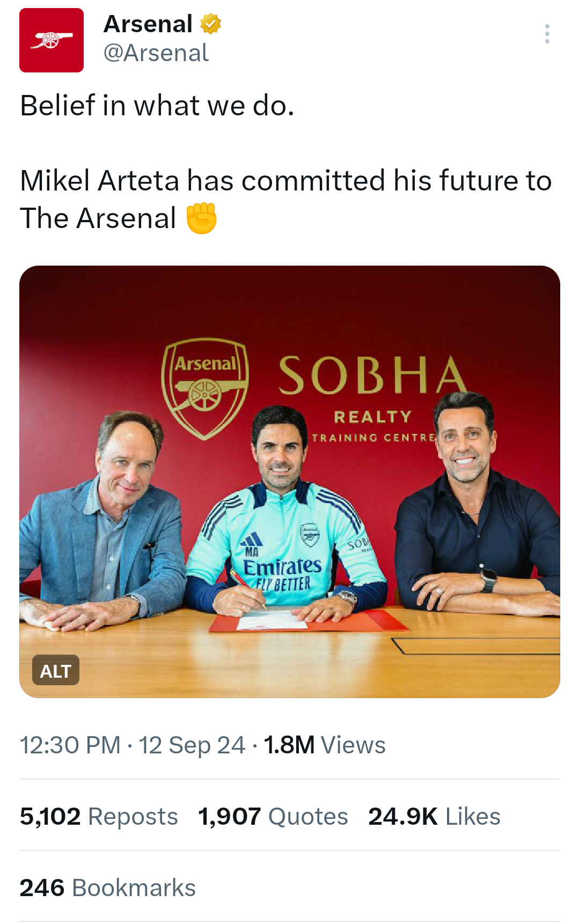Click the 12 Sep 24 date
Screen dimensions: 579x924
coord(192,745)
